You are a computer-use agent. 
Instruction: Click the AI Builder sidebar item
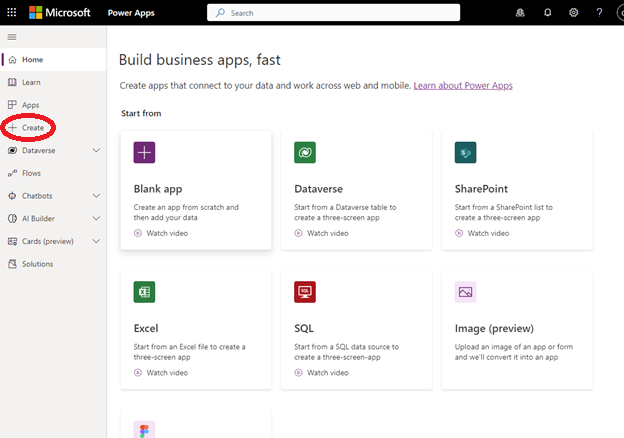point(53,218)
